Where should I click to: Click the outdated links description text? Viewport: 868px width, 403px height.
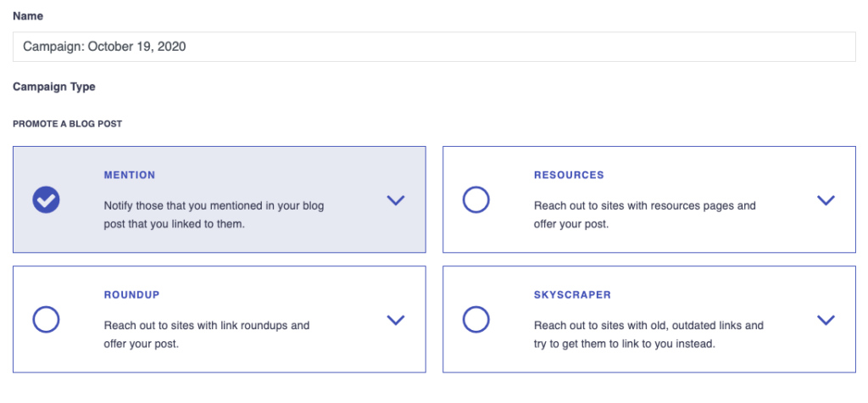click(648, 335)
